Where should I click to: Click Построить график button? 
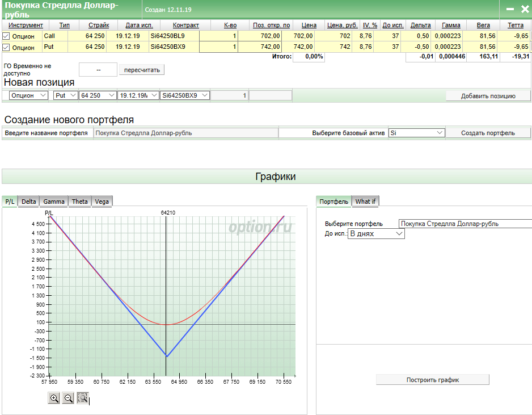[x=433, y=380]
